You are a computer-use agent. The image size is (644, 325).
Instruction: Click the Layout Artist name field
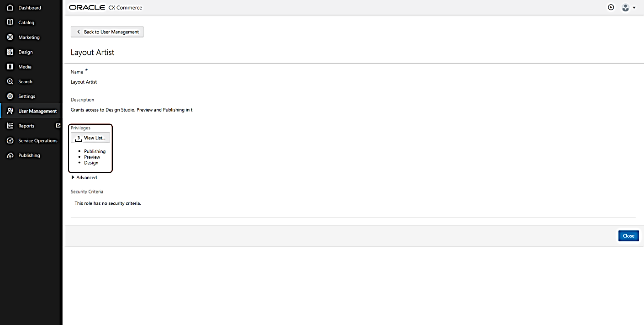[x=84, y=82]
